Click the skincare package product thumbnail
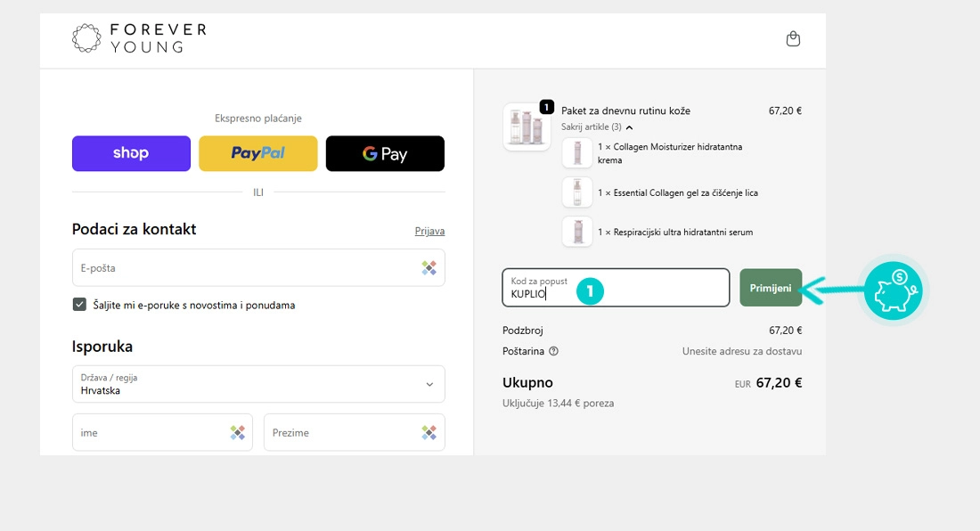Image resolution: width=980 pixels, height=531 pixels. point(527,127)
